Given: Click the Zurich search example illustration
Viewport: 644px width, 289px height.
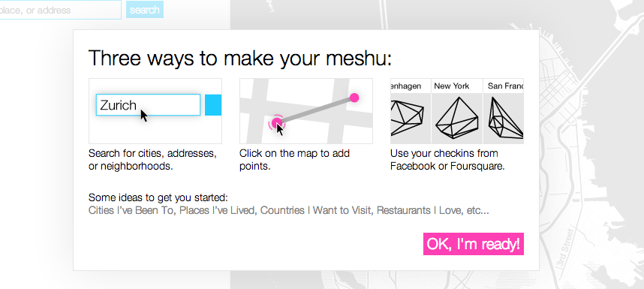Looking at the screenshot, I should [x=155, y=111].
